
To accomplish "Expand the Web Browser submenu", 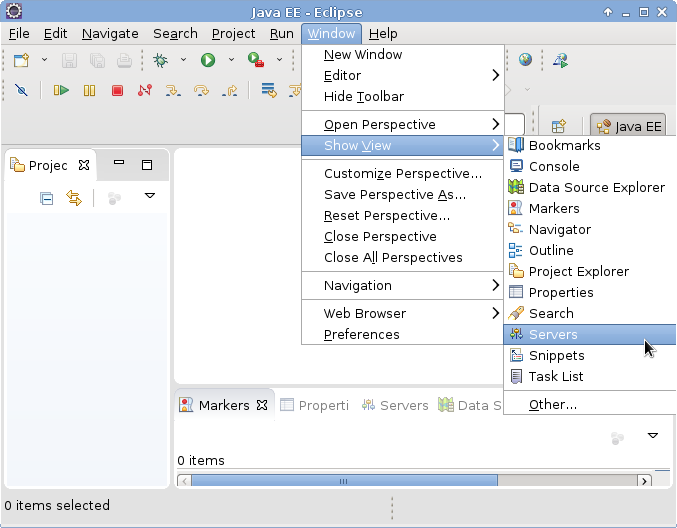I will [x=403, y=313].
